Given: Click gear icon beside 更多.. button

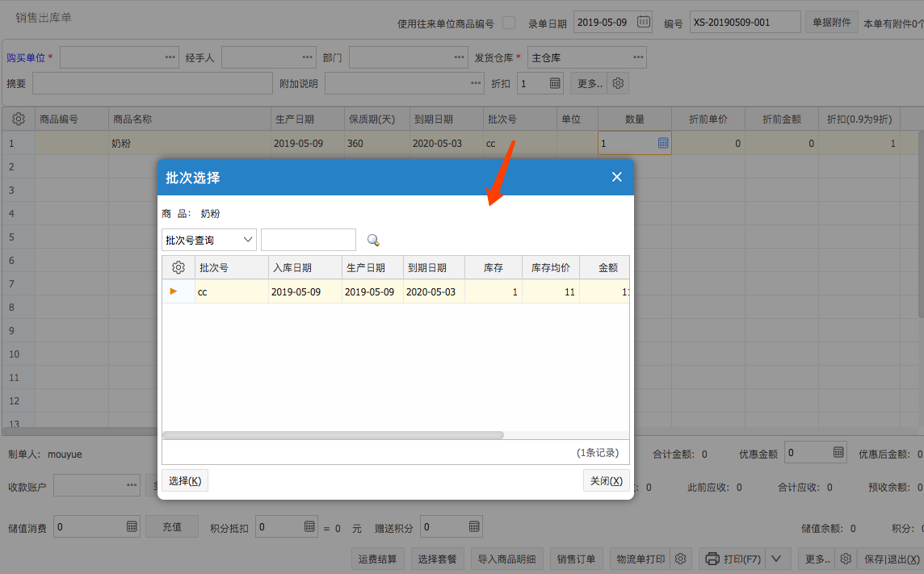Looking at the screenshot, I should 618,84.
